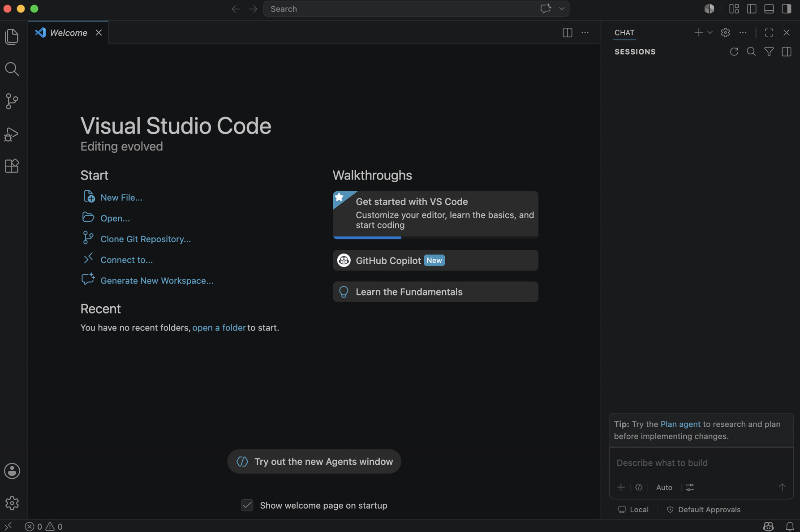Screen dimensions: 800x532
Task: Expand the chat dropdown chevron in the title bar
Action: pos(562,9)
